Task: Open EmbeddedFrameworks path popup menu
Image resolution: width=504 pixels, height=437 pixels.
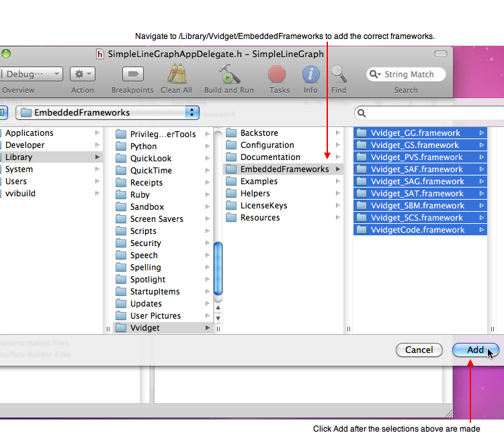Action: (x=108, y=112)
